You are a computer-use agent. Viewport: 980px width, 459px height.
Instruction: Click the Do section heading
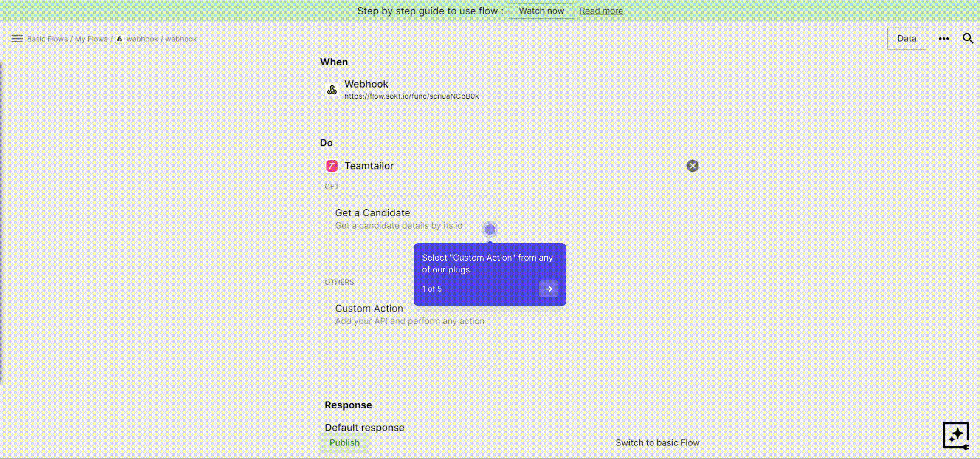tap(326, 143)
